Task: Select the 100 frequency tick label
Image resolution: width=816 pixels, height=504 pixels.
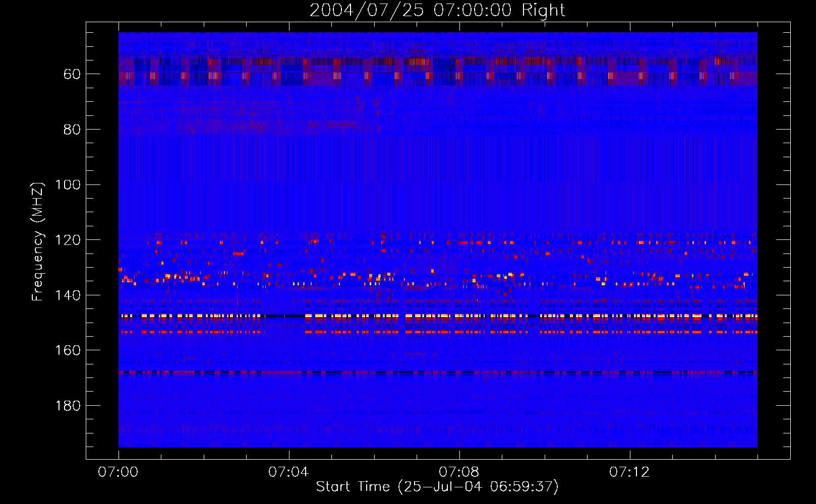Action: click(68, 184)
